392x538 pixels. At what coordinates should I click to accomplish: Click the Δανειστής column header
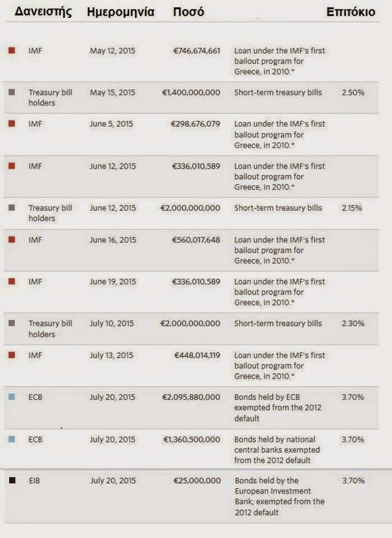point(43,12)
